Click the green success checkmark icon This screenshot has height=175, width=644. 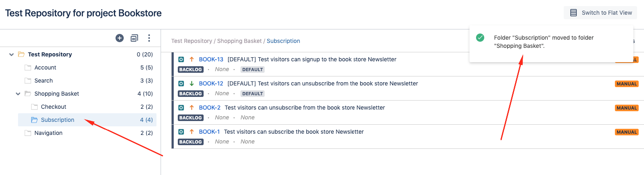coord(480,38)
